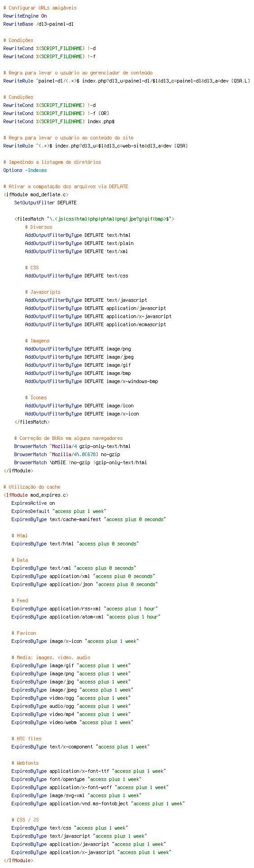Image resolution: width=254 pixels, height=868 pixels.
Task: Click the closing filesMatch tag
Action: point(32,422)
